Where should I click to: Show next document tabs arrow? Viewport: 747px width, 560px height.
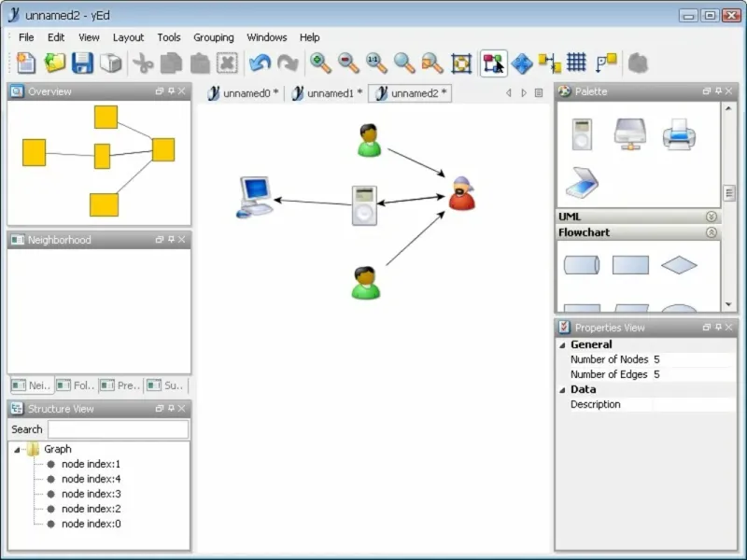[x=524, y=92]
